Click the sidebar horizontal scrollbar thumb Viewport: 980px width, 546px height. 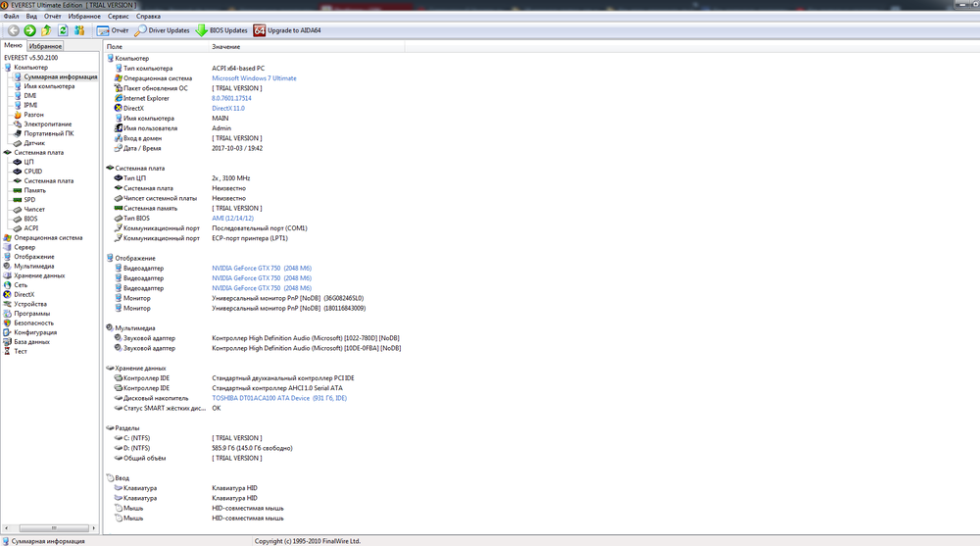[x=54, y=527]
